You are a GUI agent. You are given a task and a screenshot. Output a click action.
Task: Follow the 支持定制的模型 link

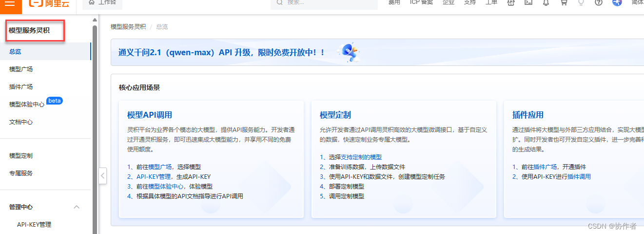pyautogui.click(x=361, y=157)
